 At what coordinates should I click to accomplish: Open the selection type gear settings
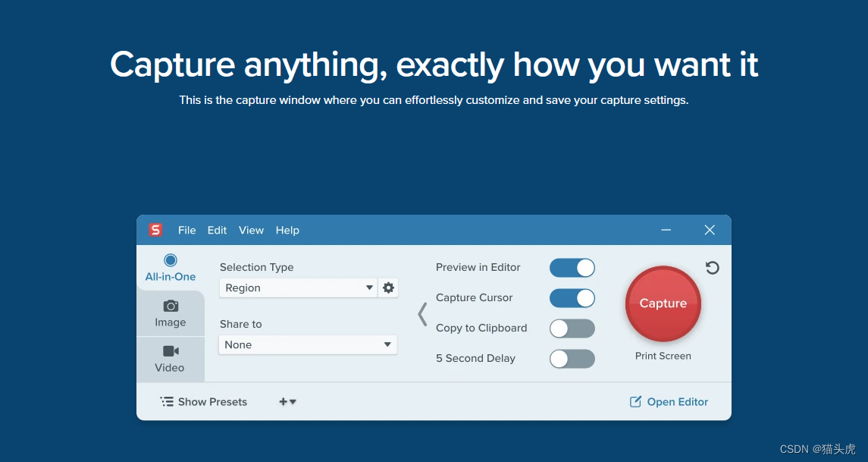click(x=389, y=288)
